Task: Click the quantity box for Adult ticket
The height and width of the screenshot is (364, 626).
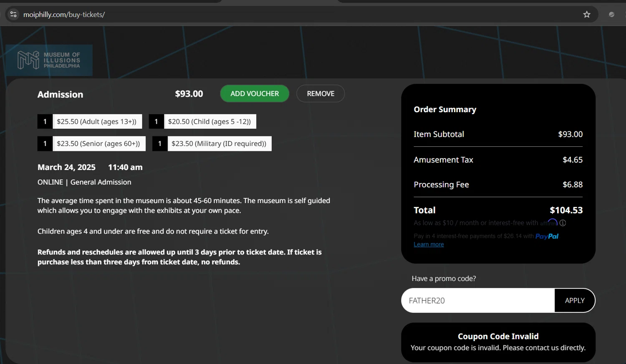Action: [x=45, y=122]
